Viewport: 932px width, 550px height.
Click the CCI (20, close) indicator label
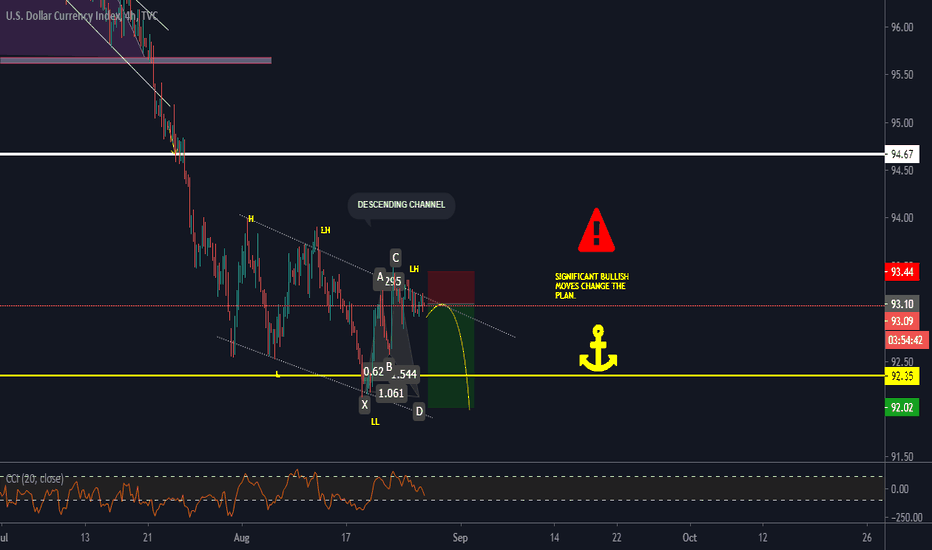[34, 479]
